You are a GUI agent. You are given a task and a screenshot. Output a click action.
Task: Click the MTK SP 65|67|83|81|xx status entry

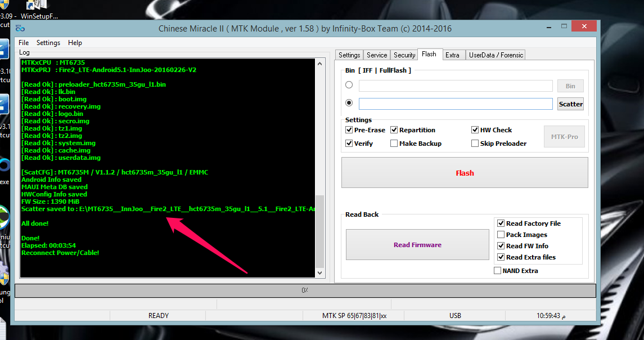pyautogui.click(x=354, y=316)
